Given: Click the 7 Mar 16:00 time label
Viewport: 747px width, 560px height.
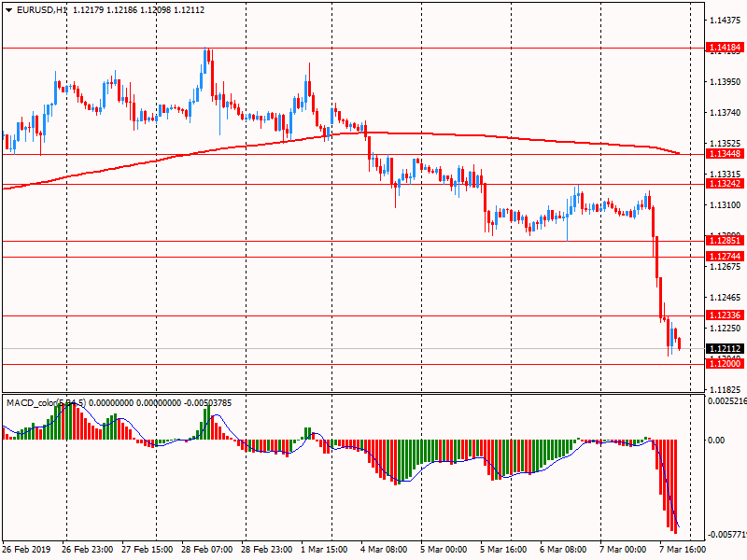Looking at the screenshot, I should click(x=683, y=549).
